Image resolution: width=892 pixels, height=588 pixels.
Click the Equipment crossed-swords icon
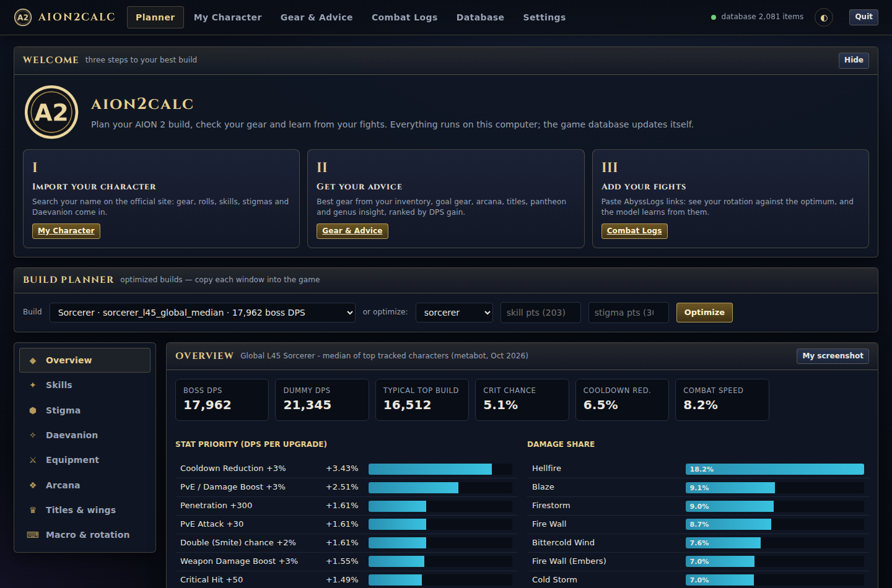pyautogui.click(x=33, y=460)
